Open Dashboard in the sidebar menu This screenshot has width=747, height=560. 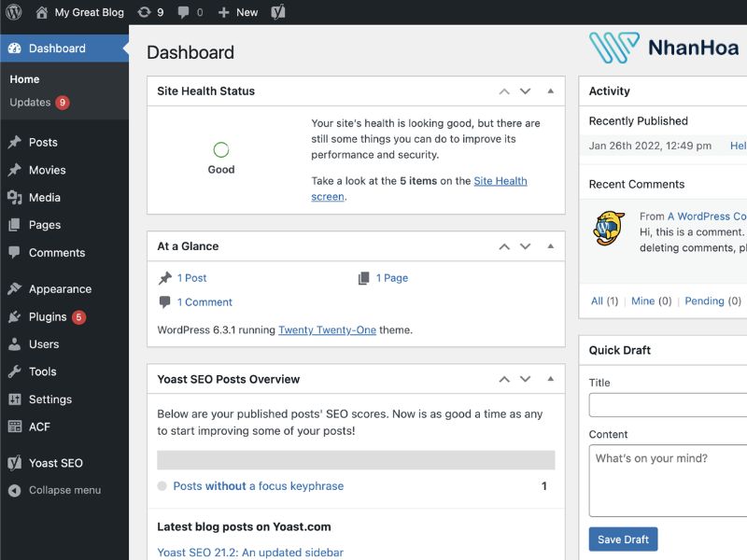[64, 49]
